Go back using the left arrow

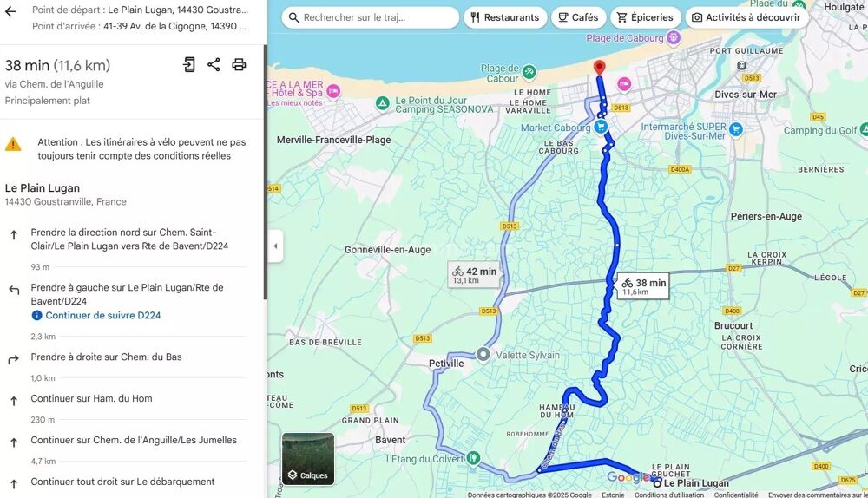[10, 11]
